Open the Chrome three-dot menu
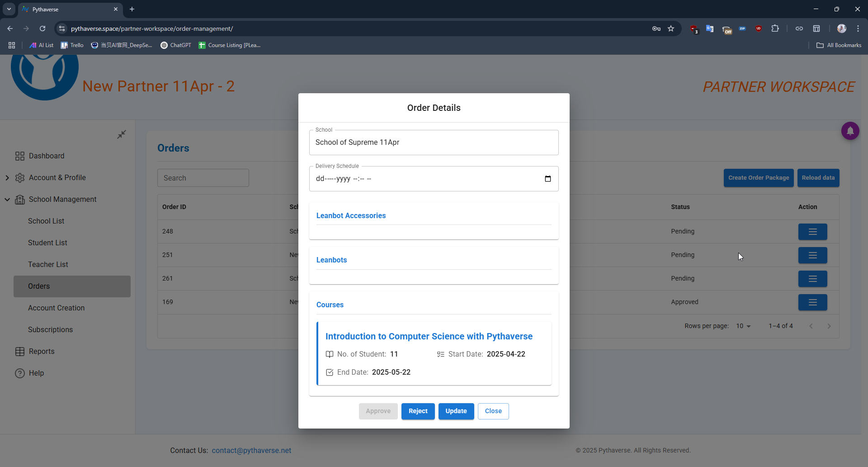Screen dimensions: 868x467 pyautogui.click(x=858, y=29)
